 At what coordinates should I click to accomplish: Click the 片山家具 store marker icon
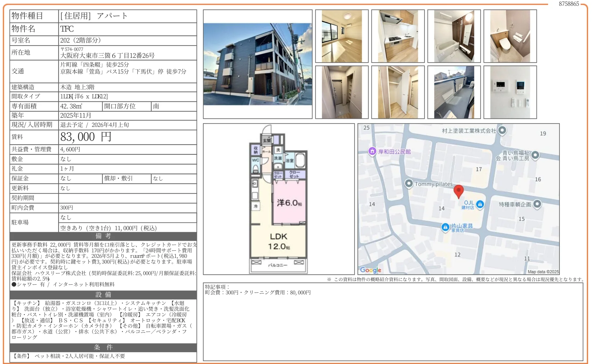click(445, 227)
